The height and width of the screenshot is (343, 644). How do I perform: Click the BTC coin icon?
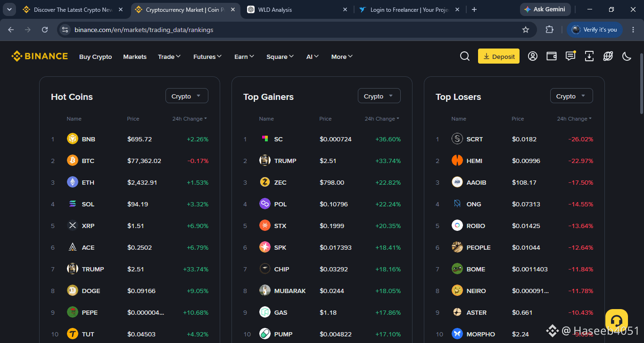tap(73, 161)
